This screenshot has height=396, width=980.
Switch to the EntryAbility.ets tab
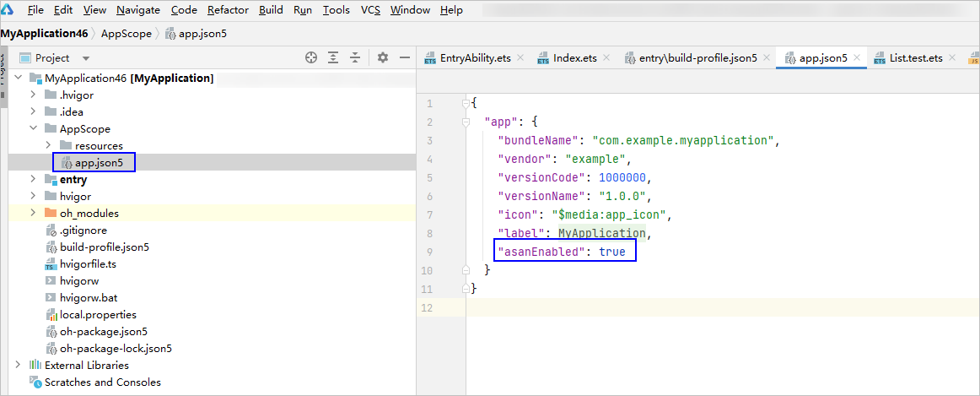(x=475, y=58)
